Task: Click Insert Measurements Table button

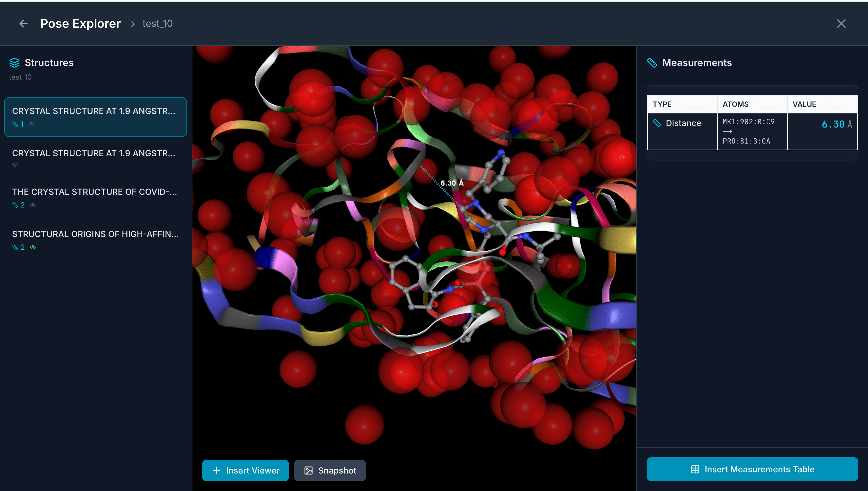Action: tap(752, 469)
